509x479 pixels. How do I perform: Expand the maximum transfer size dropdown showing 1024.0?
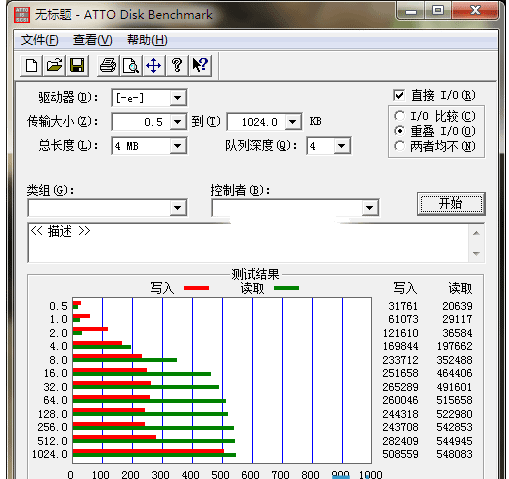pos(292,122)
